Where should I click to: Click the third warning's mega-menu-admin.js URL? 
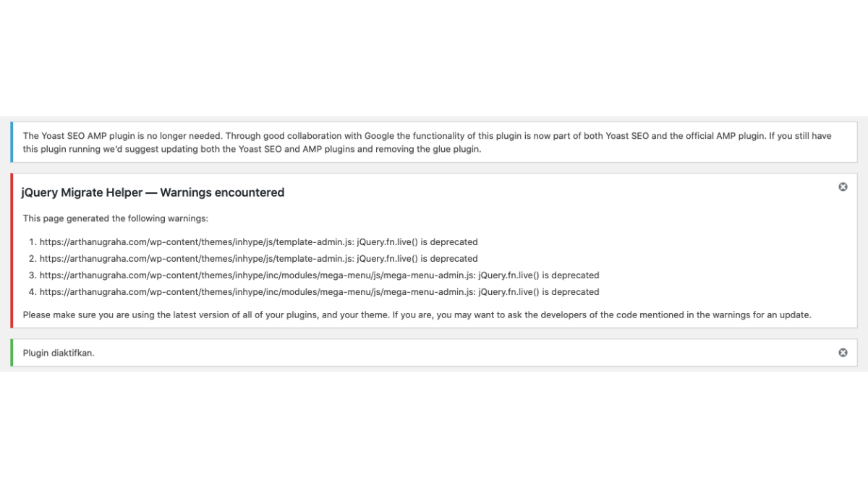pos(257,275)
